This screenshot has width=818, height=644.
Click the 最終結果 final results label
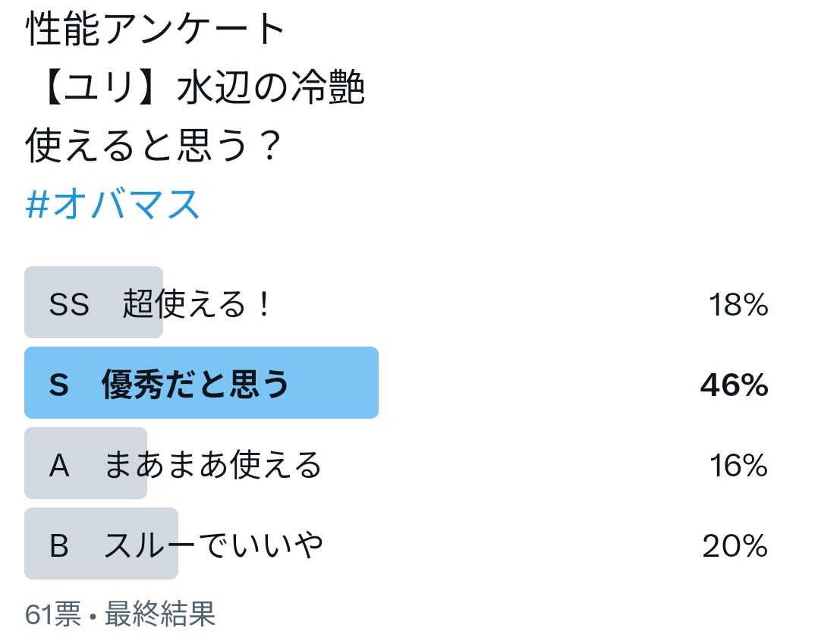coord(160,614)
